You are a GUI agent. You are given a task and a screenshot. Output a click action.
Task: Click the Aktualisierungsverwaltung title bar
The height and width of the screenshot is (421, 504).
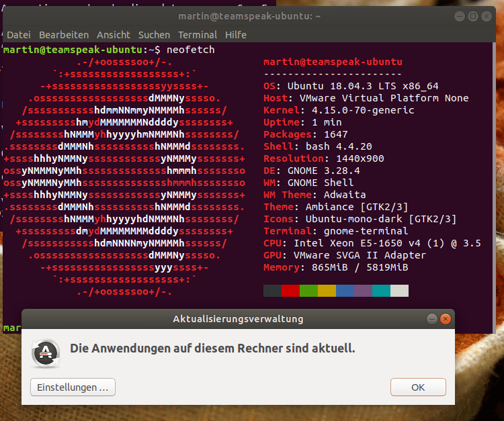[238, 319]
